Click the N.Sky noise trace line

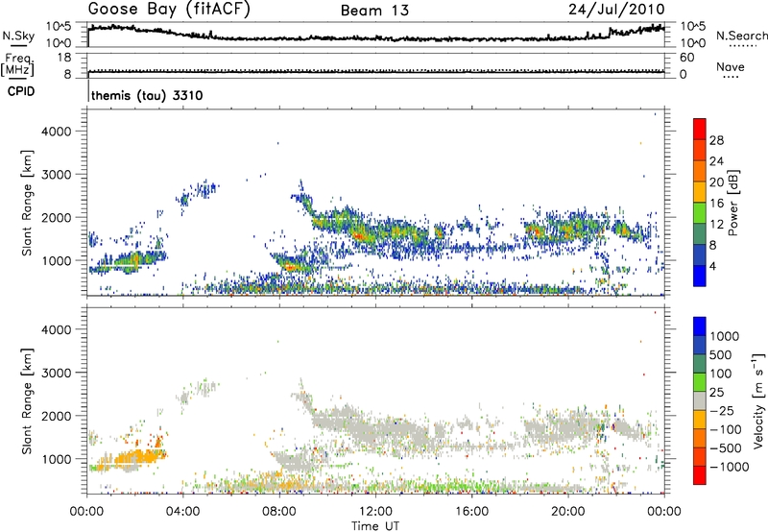click(x=375, y=38)
